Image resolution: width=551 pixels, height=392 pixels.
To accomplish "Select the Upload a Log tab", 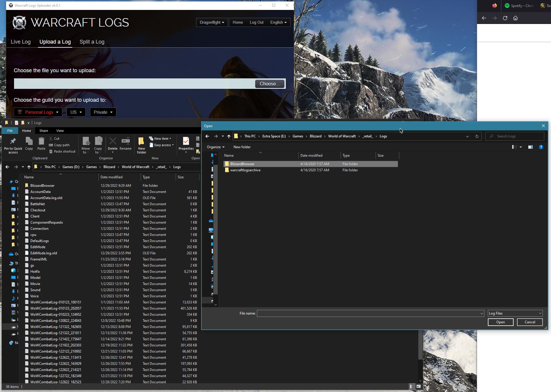I will 55,42.
